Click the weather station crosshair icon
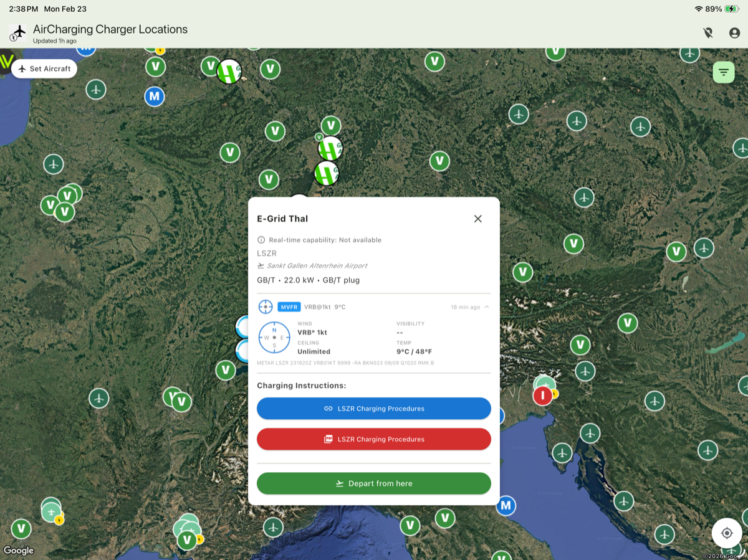This screenshot has width=748, height=560. 266,307
